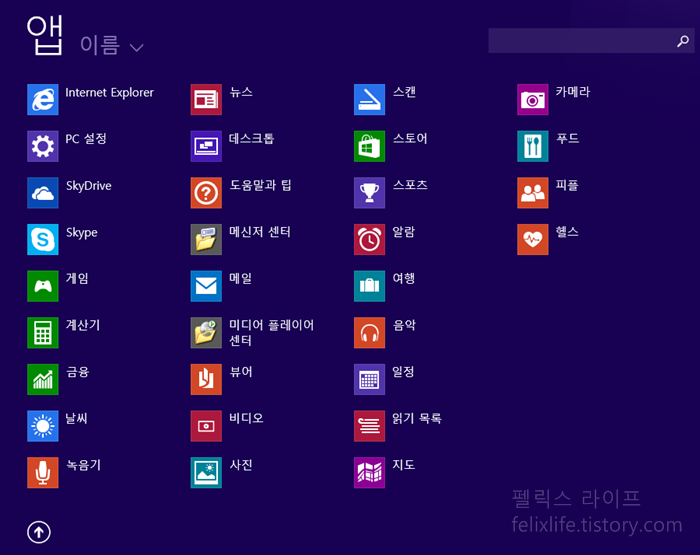Open 스캔 scanner icon
This screenshot has width=700, height=555.
tap(369, 100)
